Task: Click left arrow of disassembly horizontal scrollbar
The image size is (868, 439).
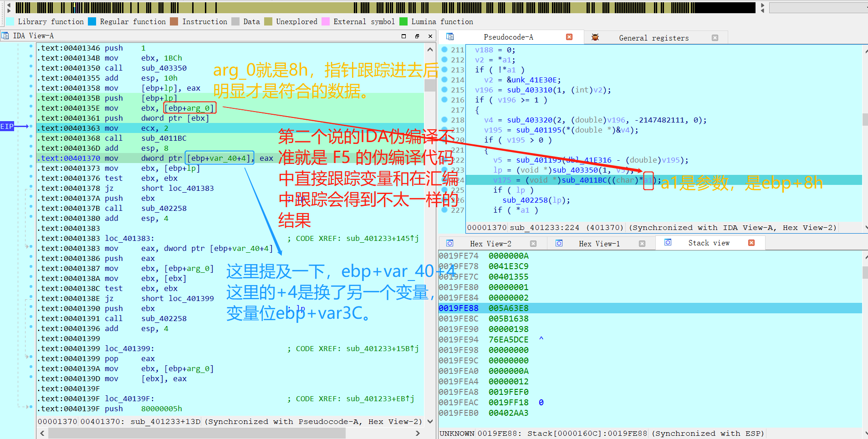Action: coord(42,433)
